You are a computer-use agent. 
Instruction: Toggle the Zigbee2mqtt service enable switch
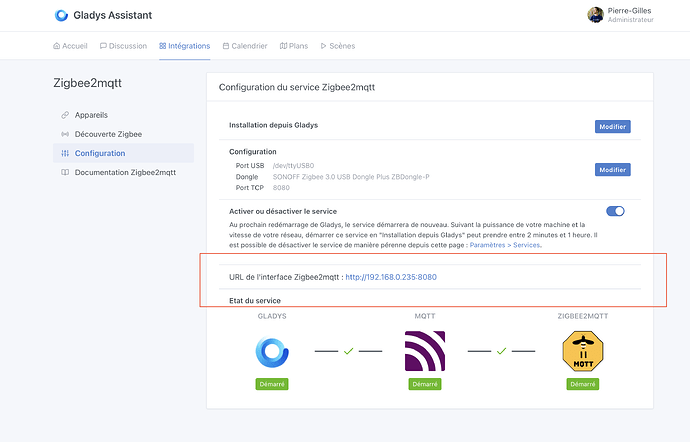coord(615,211)
